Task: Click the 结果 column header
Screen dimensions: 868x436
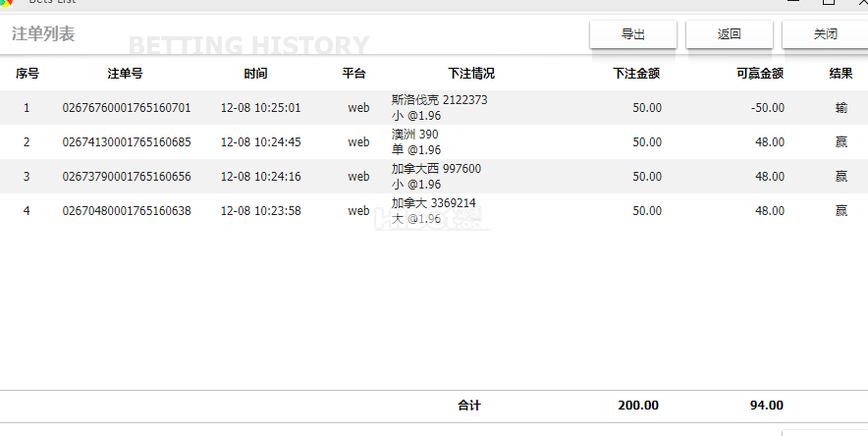Action: (x=841, y=74)
